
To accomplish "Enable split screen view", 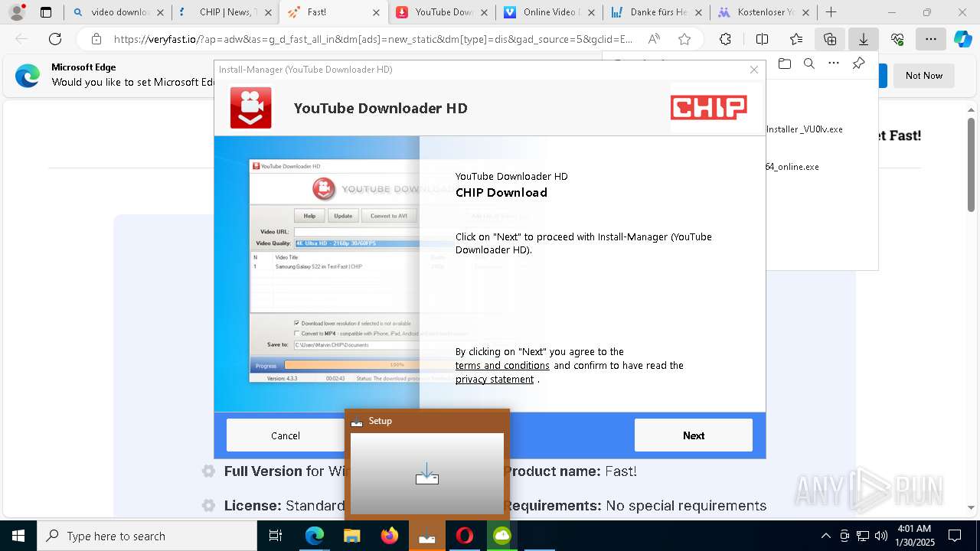I will [x=762, y=39].
